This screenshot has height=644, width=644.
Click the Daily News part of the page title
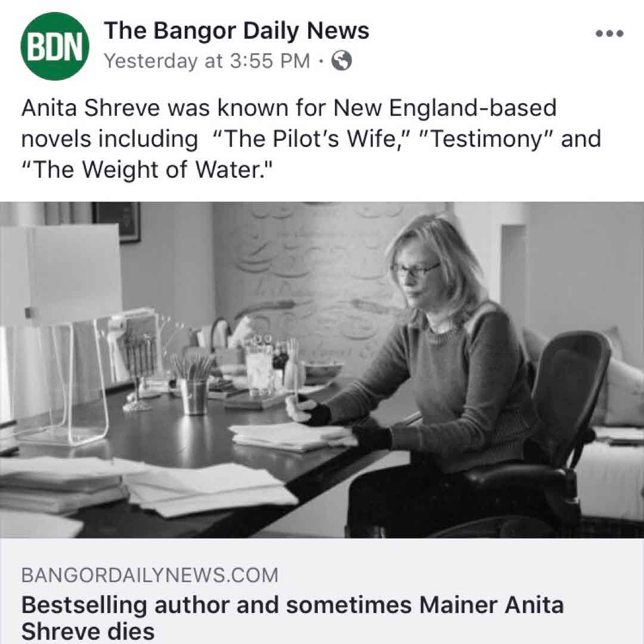click(305, 30)
